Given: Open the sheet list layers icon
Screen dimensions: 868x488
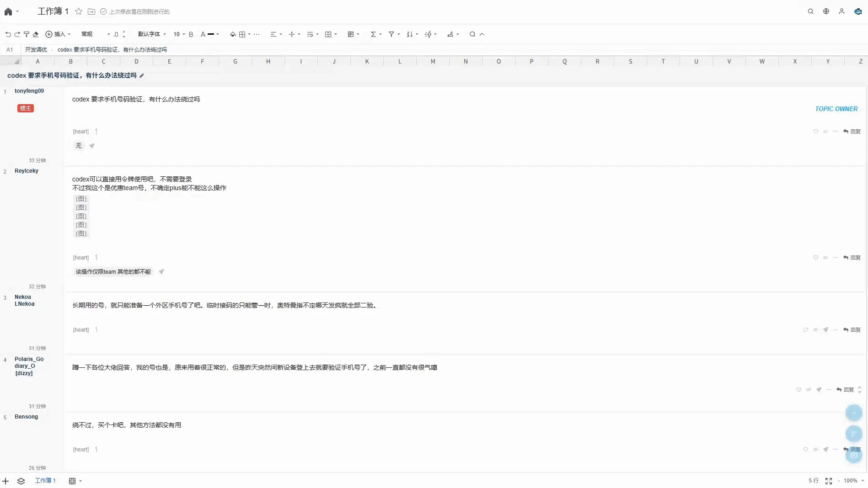Looking at the screenshot, I should click(21, 481).
